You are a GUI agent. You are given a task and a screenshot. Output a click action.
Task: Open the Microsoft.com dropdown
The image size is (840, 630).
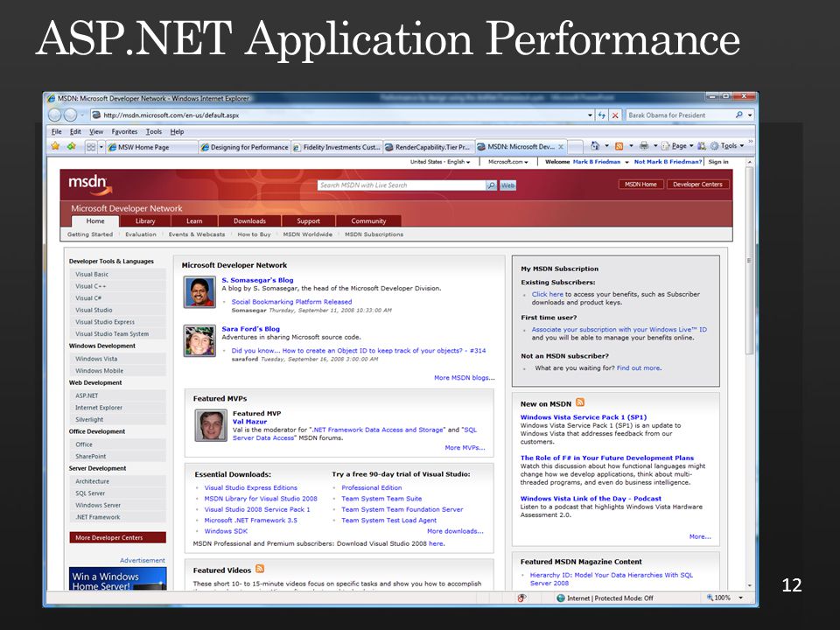click(x=507, y=162)
